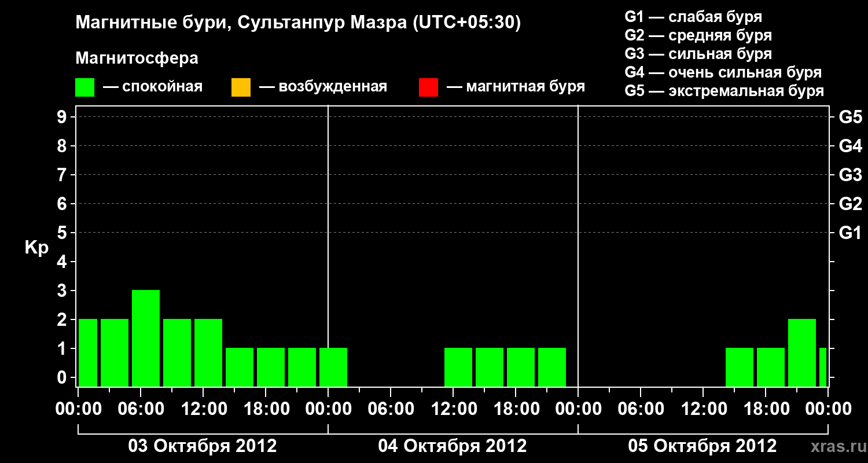Viewport: 868px width, 463px height.
Task: Click the '03 Октября 2012' date label
Action: click(203, 446)
